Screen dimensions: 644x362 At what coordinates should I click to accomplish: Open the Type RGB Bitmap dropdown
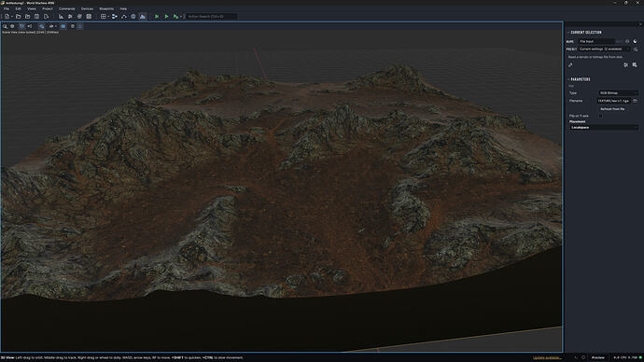tap(618, 93)
